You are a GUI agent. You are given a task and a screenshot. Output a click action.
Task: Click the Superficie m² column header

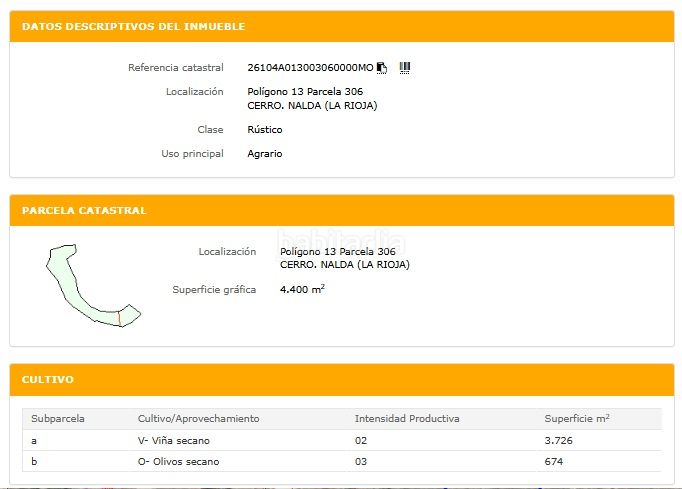tap(577, 418)
